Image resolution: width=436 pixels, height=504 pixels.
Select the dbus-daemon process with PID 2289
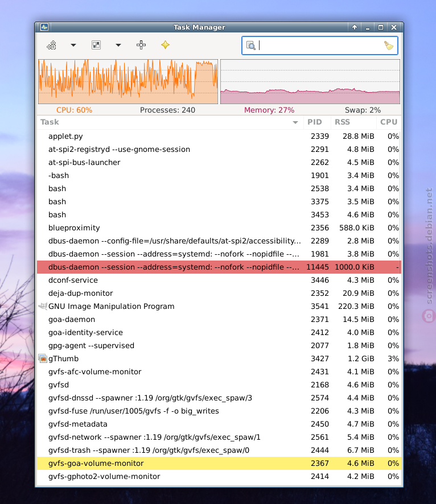tap(219, 241)
